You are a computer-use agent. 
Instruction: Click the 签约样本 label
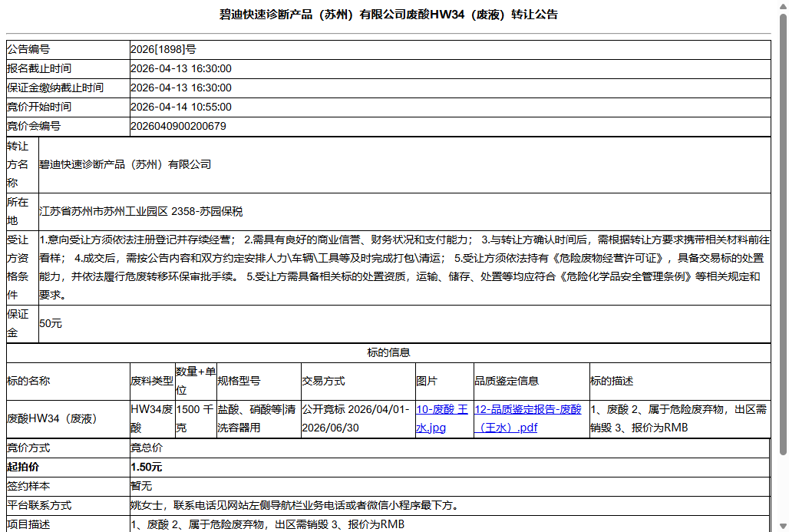point(28,486)
